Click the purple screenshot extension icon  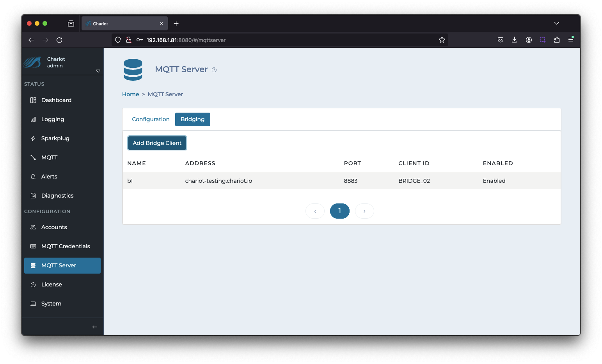(543, 40)
